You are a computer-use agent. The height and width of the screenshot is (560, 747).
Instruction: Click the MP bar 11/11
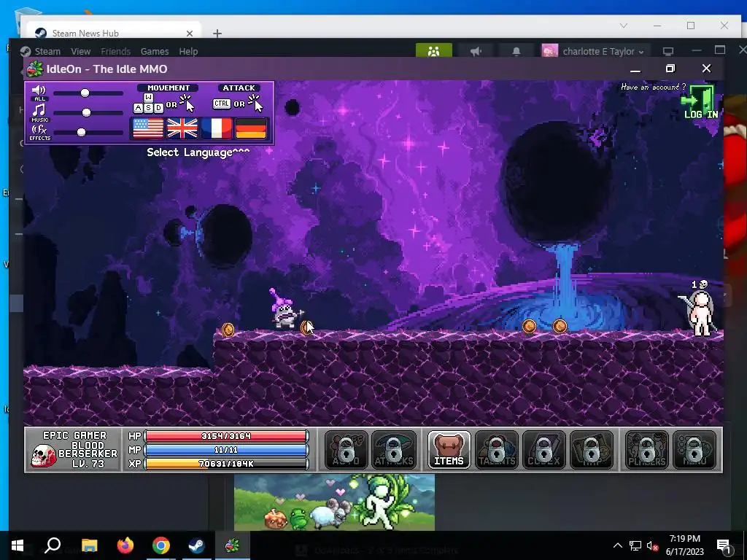226,449
